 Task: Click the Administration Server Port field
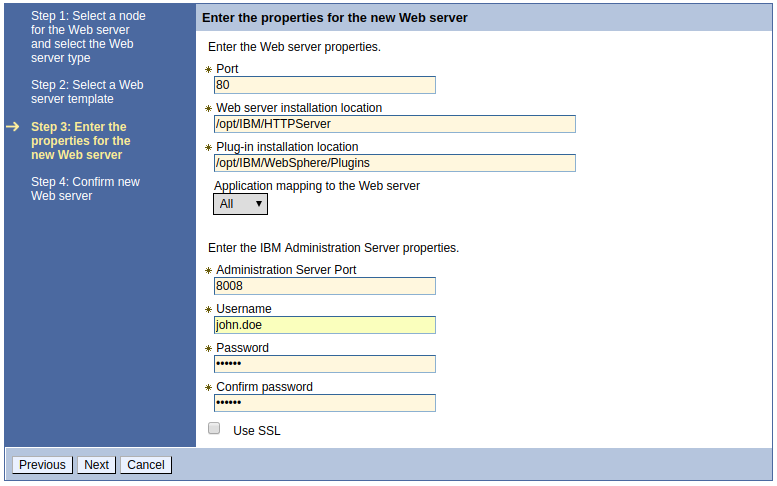coord(325,286)
